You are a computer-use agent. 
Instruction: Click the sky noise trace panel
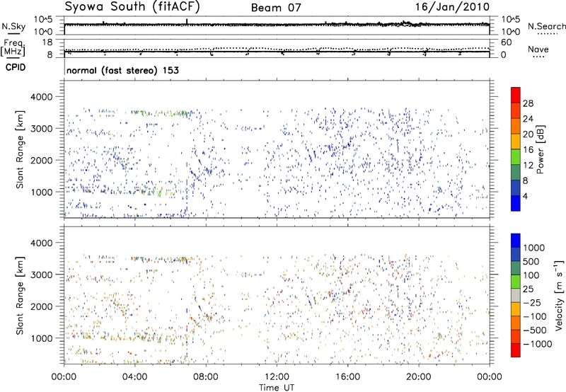[277, 25]
